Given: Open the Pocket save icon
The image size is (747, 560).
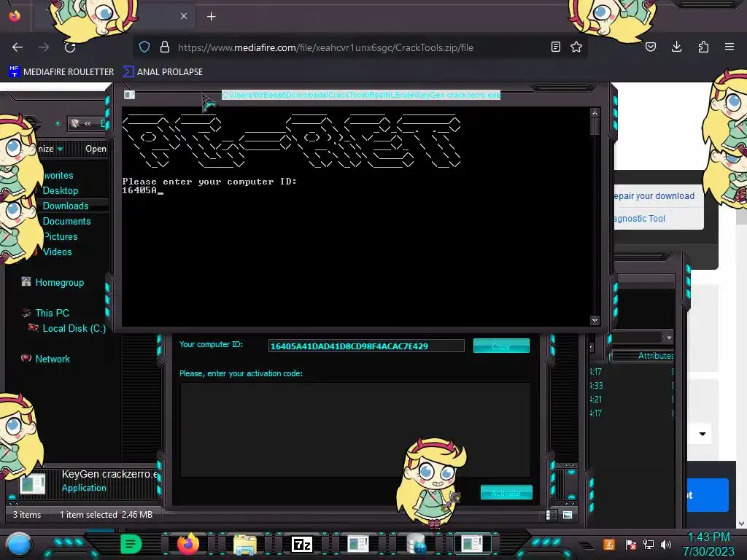Looking at the screenshot, I should [651, 47].
